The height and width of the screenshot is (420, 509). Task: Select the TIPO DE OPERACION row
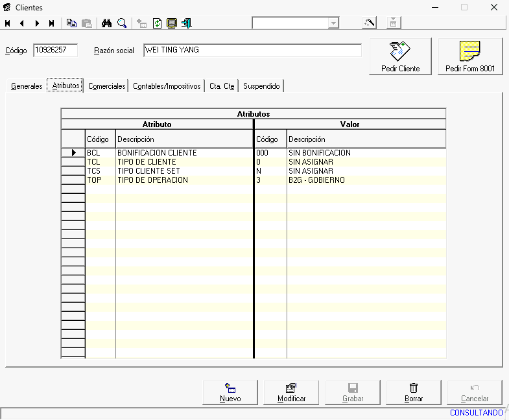coord(152,180)
